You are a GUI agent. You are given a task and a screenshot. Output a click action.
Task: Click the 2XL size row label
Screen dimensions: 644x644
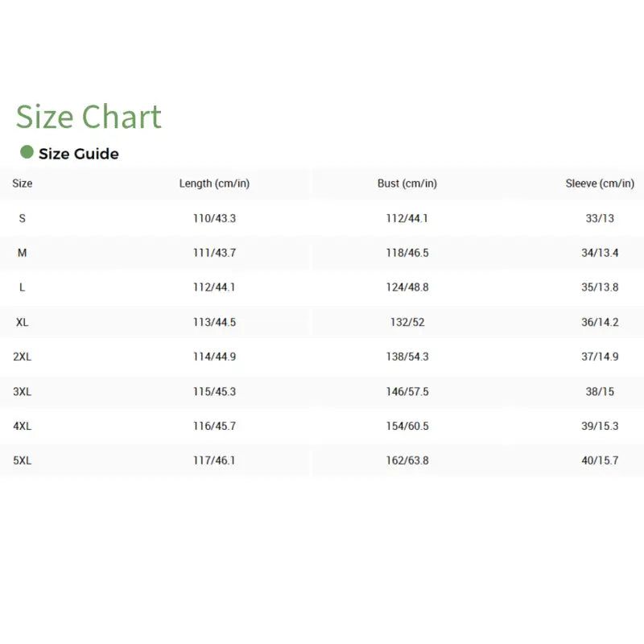(x=23, y=357)
